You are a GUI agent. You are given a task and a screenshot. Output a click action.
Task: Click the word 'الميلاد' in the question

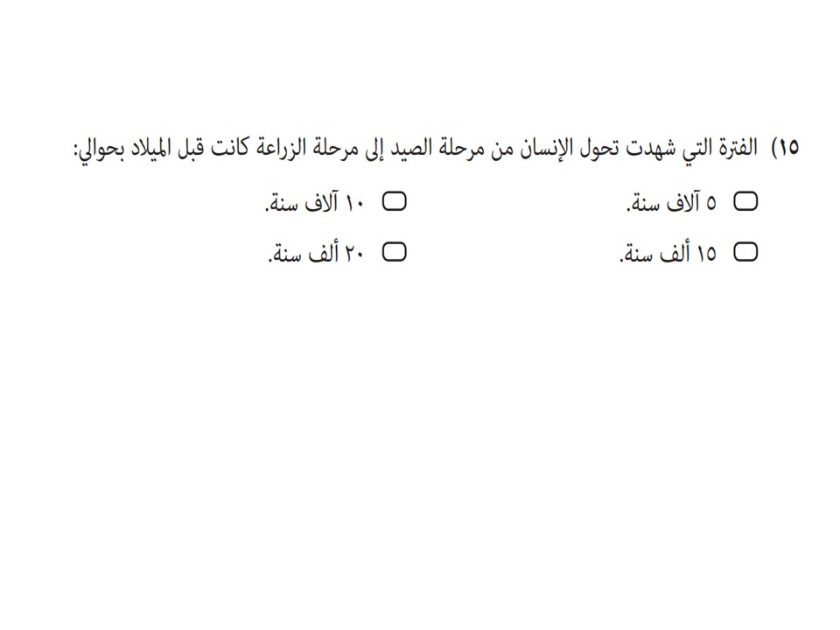point(151,147)
